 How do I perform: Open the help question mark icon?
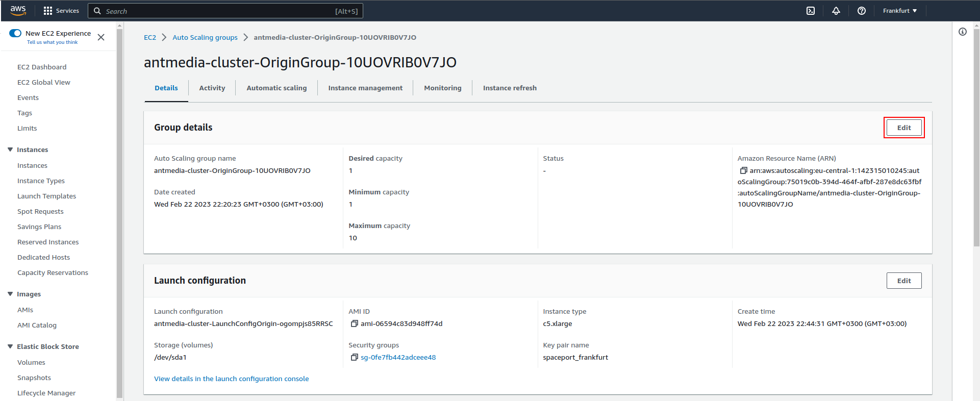[x=862, y=11]
